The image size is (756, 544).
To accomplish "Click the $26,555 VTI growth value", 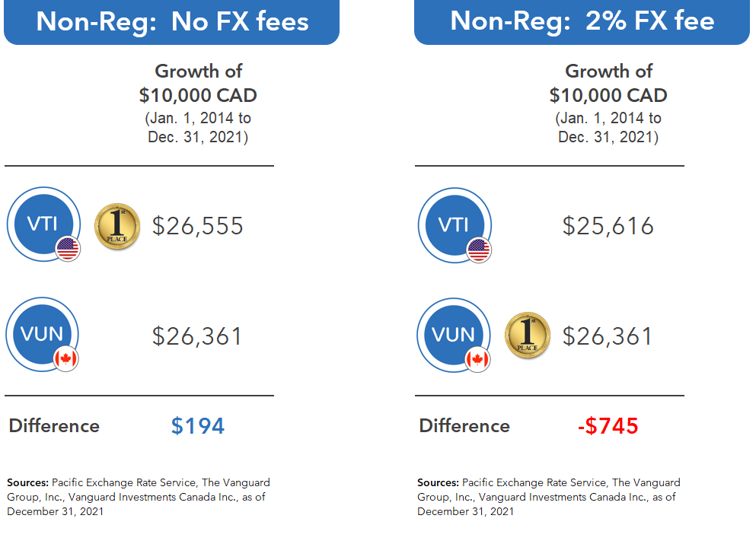I will pyautogui.click(x=198, y=226).
